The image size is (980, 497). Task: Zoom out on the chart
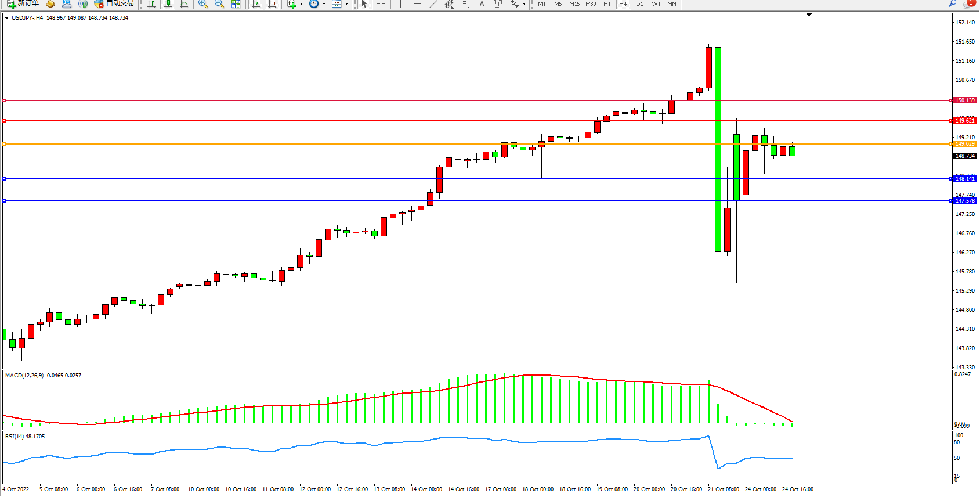(219, 4)
